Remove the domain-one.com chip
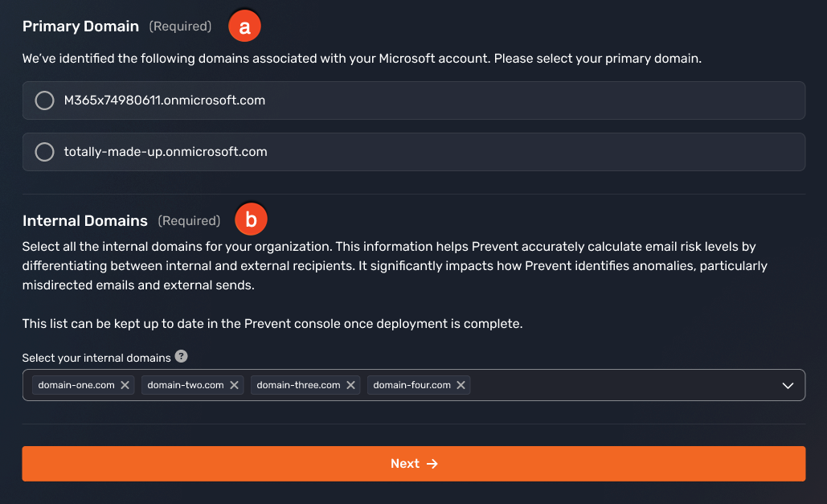Screen dimensions: 827x504 (x=125, y=385)
